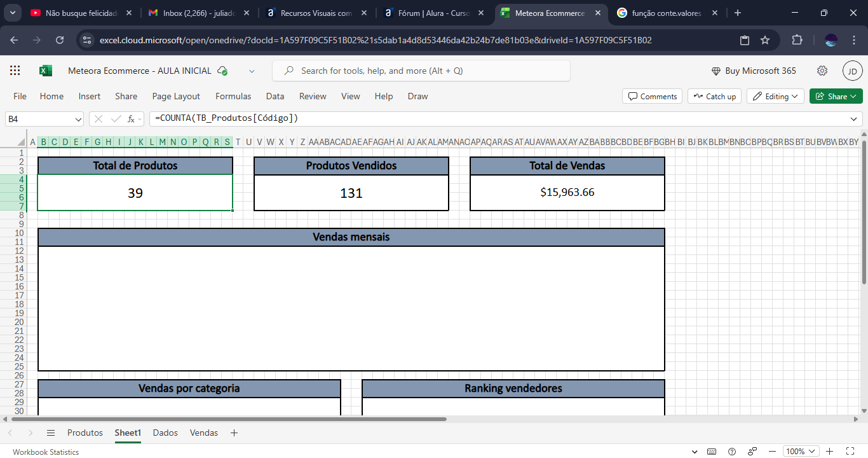Open the Review ribbon tab
The height and width of the screenshot is (458, 868).
(x=313, y=96)
